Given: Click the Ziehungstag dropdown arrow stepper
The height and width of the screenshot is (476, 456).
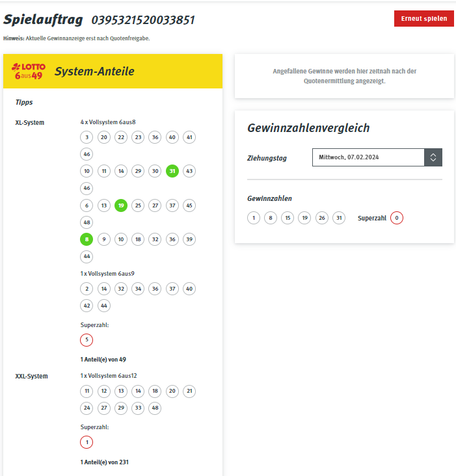Looking at the screenshot, I should tap(433, 157).
